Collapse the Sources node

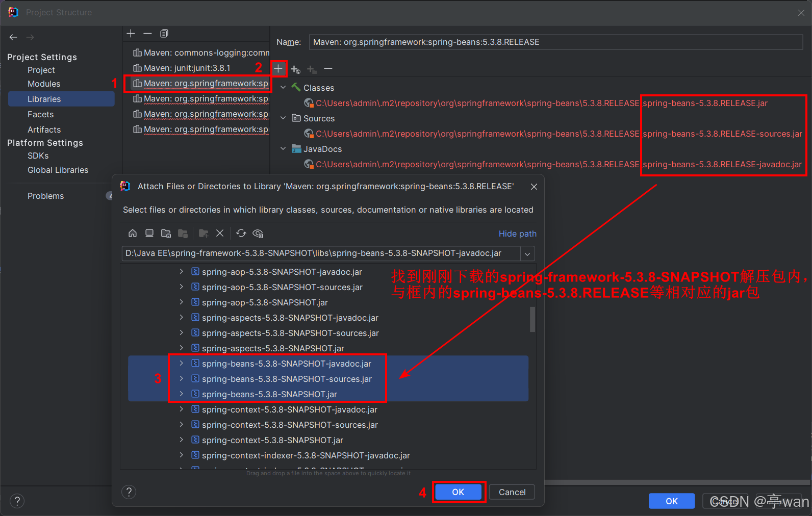pyautogui.click(x=283, y=118)
